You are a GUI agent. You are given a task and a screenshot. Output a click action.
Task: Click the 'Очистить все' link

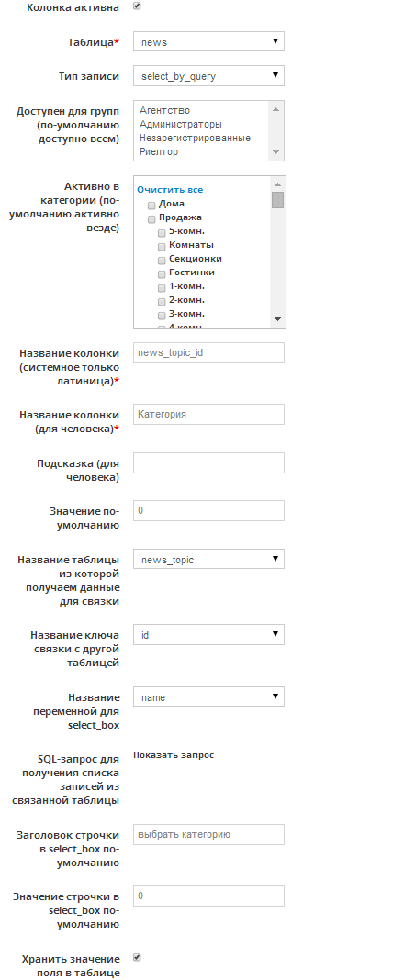pyautogui.click(x=170, y=190)
